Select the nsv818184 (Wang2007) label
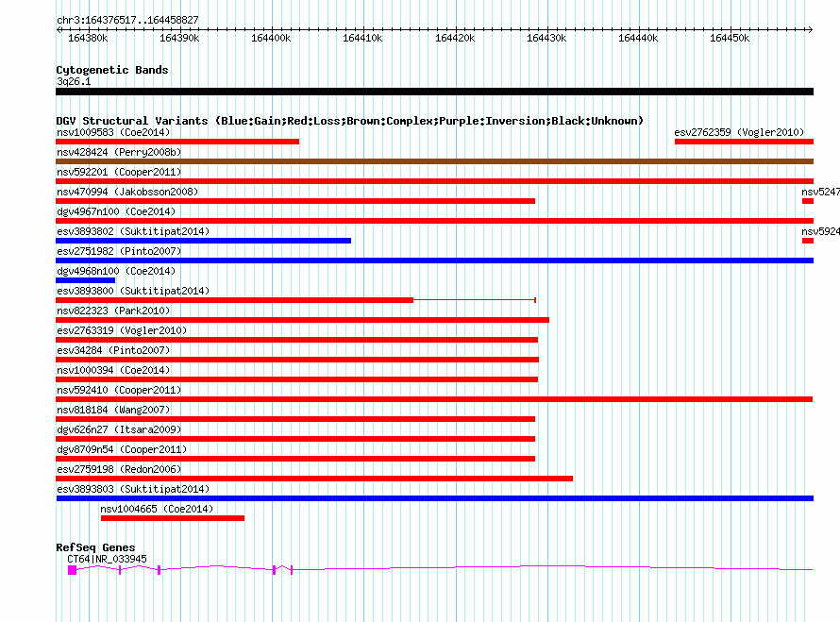 pyautogui.click(x=113, y=410)
